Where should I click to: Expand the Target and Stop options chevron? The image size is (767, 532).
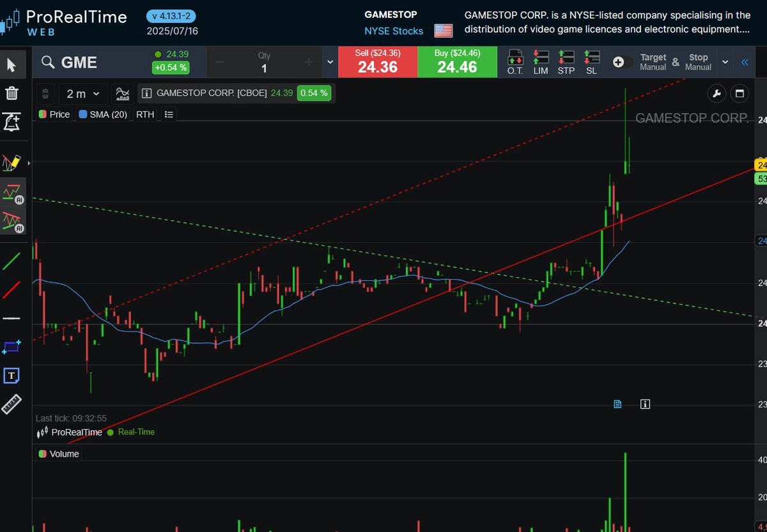(725, 62)
